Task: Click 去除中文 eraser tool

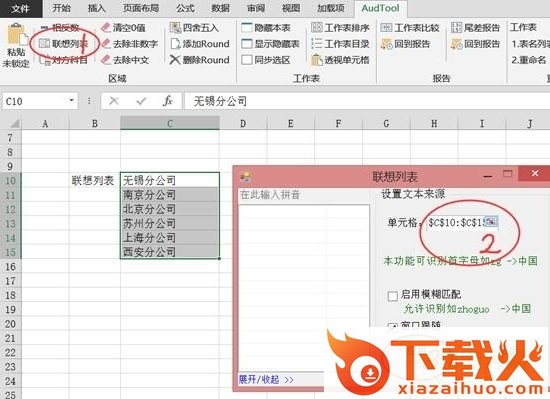Action: pos(125,60)
